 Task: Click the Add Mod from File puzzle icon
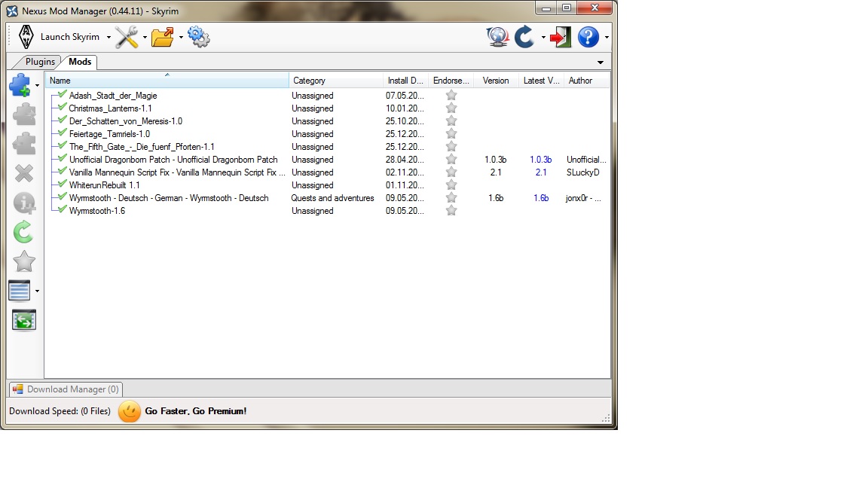[20, 85]
